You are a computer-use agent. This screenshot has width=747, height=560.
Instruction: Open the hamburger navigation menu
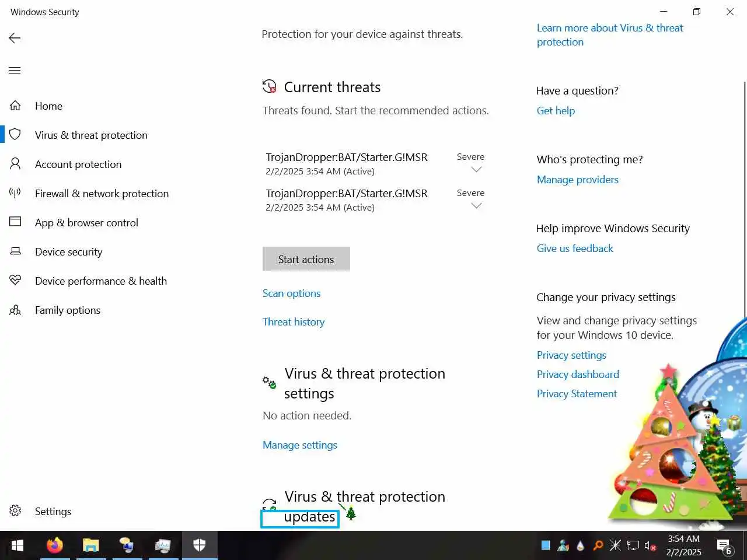[15, 70]
